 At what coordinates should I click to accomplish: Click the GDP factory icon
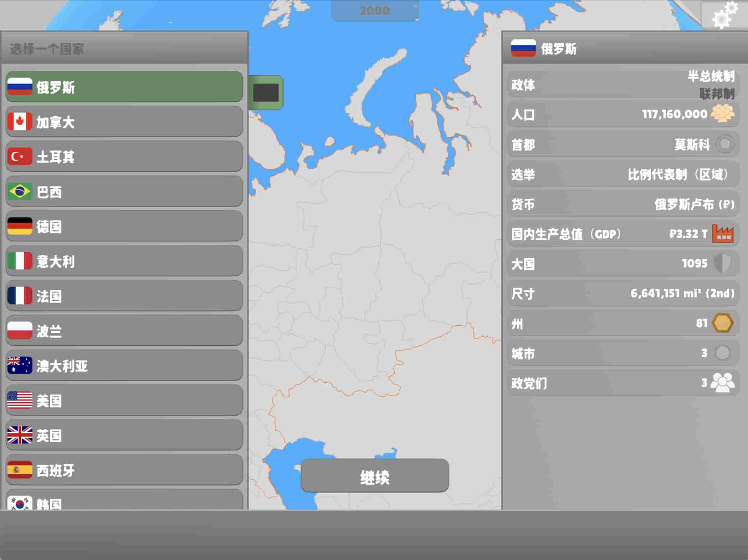point(722,234)
